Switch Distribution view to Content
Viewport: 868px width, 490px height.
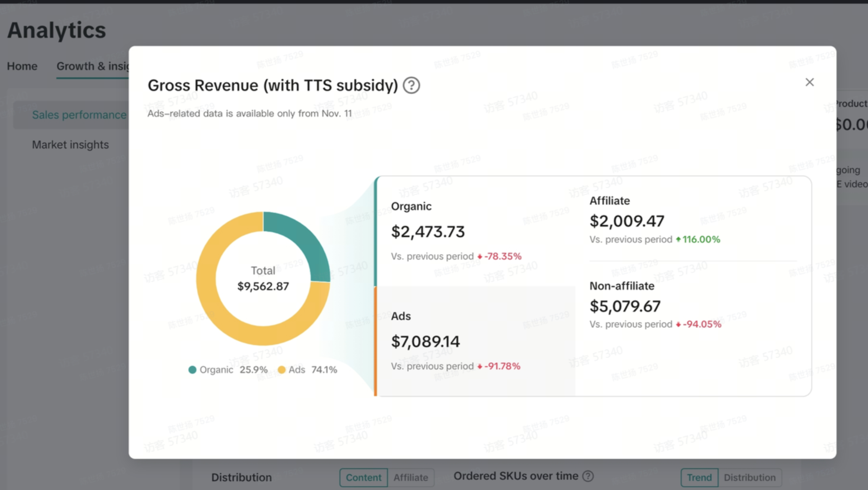[x=363, y=477]
